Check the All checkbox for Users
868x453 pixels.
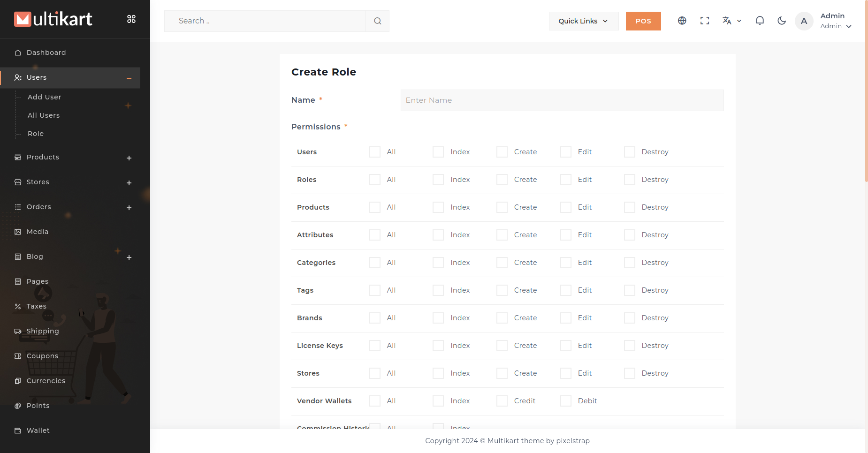pyautogui.click(x=374, y=152)
